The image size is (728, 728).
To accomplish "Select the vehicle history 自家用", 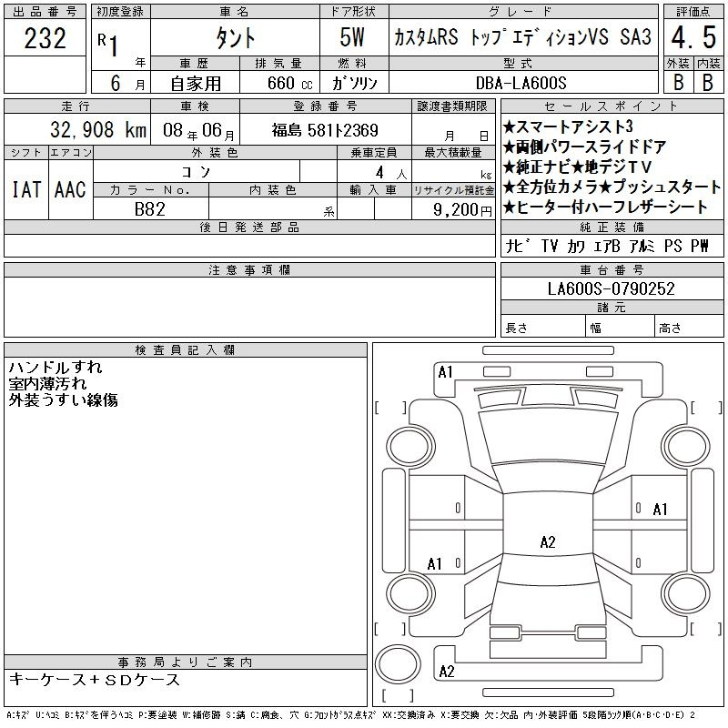I will pyautogui.click(x=196, y=84).
